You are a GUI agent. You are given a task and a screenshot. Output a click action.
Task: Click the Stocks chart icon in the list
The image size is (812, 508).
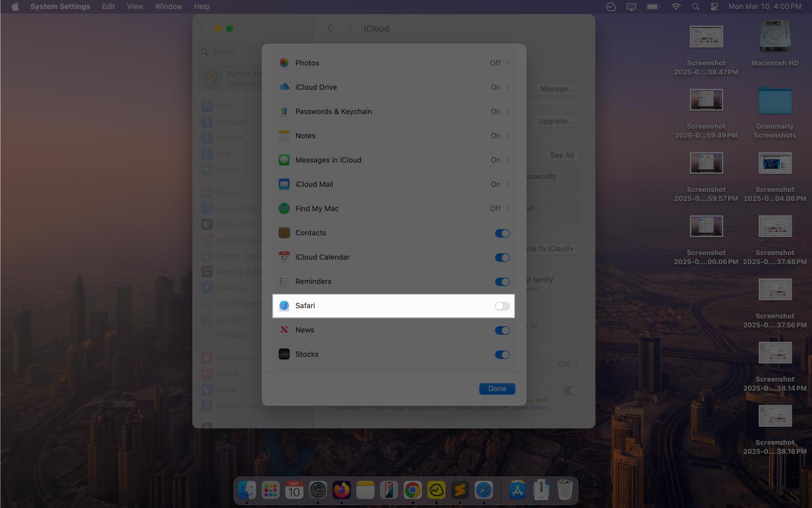pyautogui.click(x=284, y=354)
